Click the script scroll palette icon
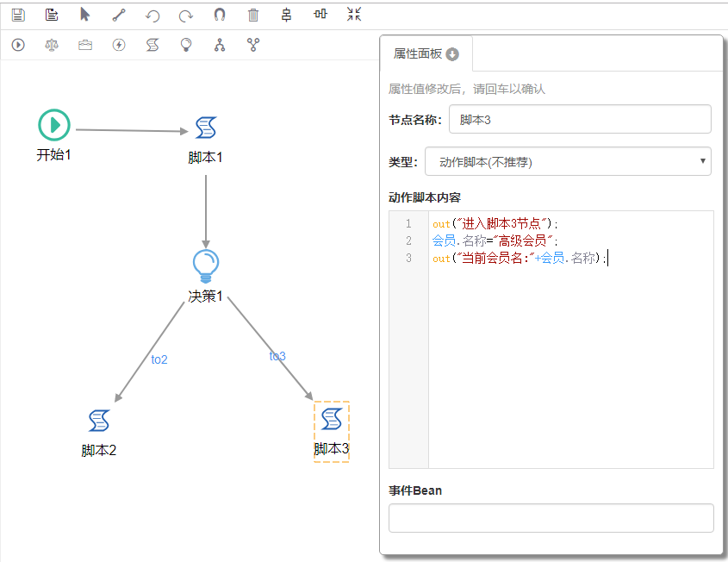728x562 pixels. click(x=152, y=45)
